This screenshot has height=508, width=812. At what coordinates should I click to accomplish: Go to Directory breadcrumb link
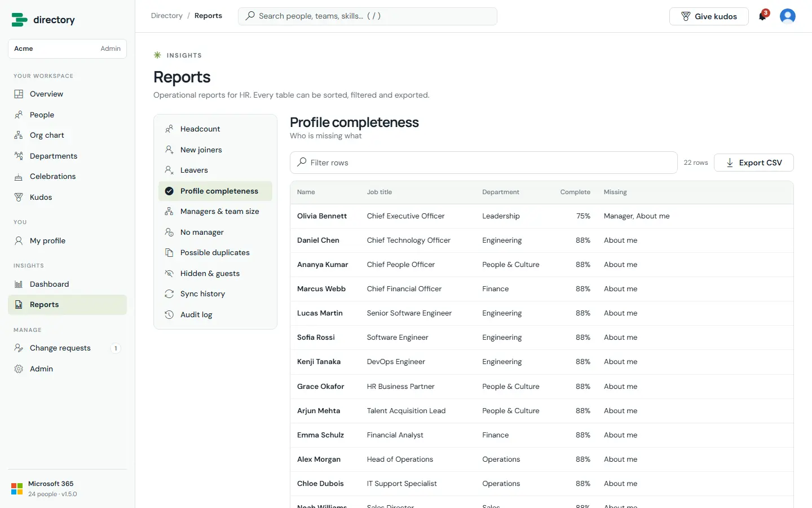(167, 16)
